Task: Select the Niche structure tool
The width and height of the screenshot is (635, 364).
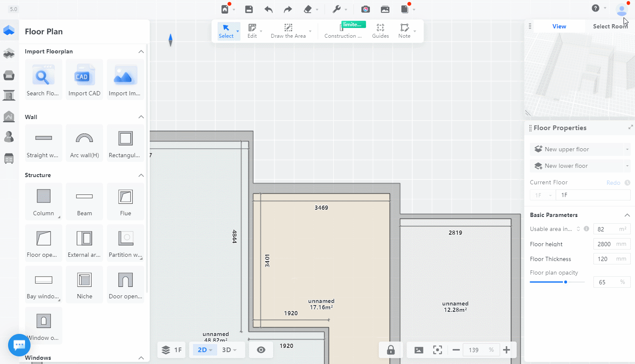Action: [84, 284]
